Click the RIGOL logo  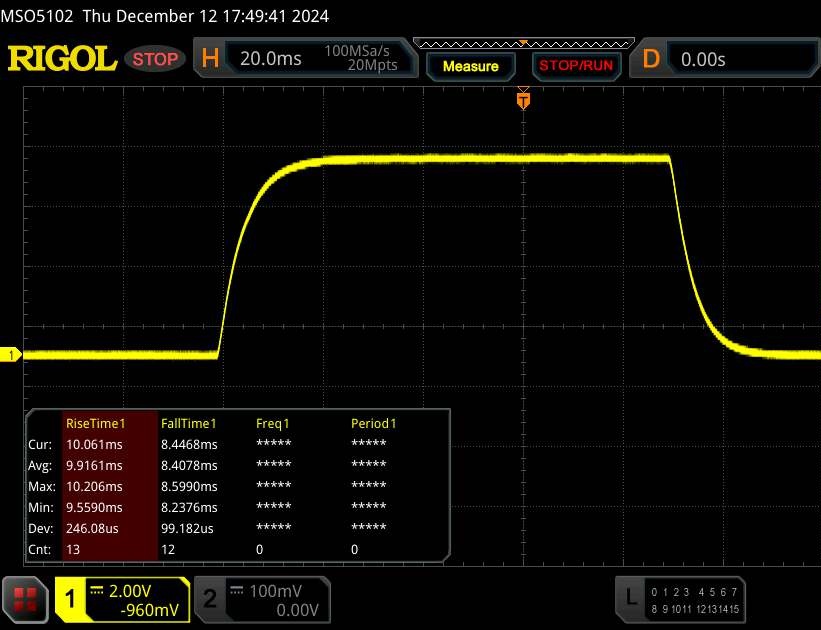[x=62, y=58]
